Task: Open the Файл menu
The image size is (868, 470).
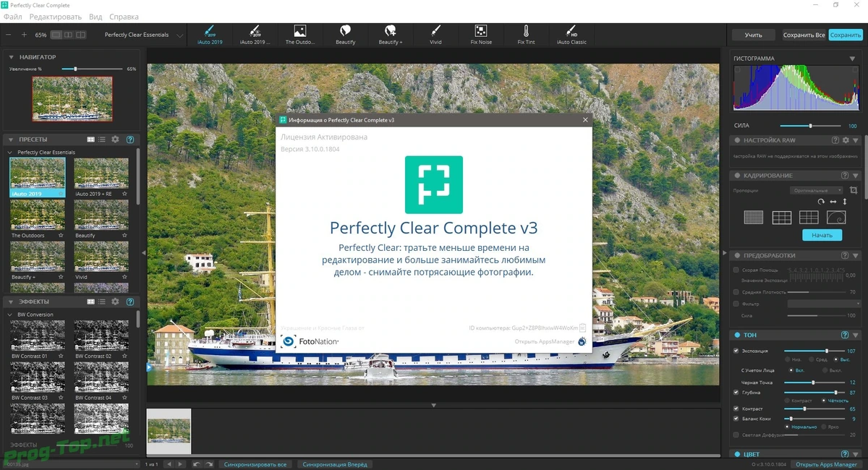Action: point(12,17)
